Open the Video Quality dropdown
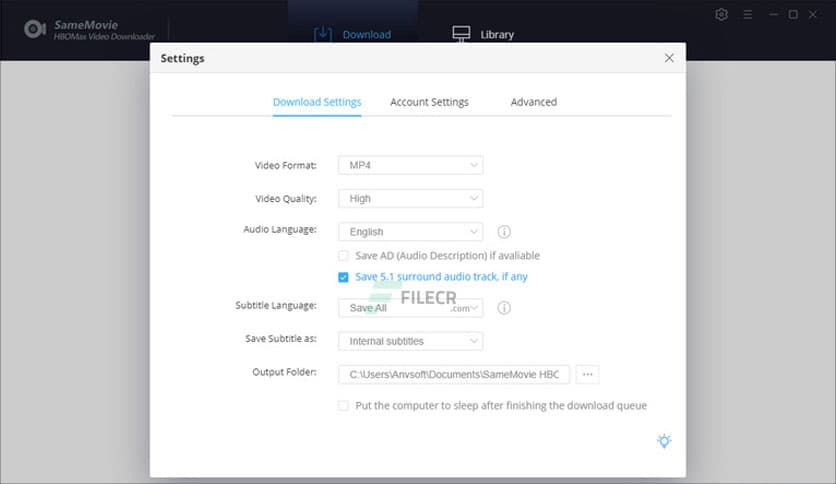Image resolution: width=836 pixels, height=484 pixels. tap(411, 198)
